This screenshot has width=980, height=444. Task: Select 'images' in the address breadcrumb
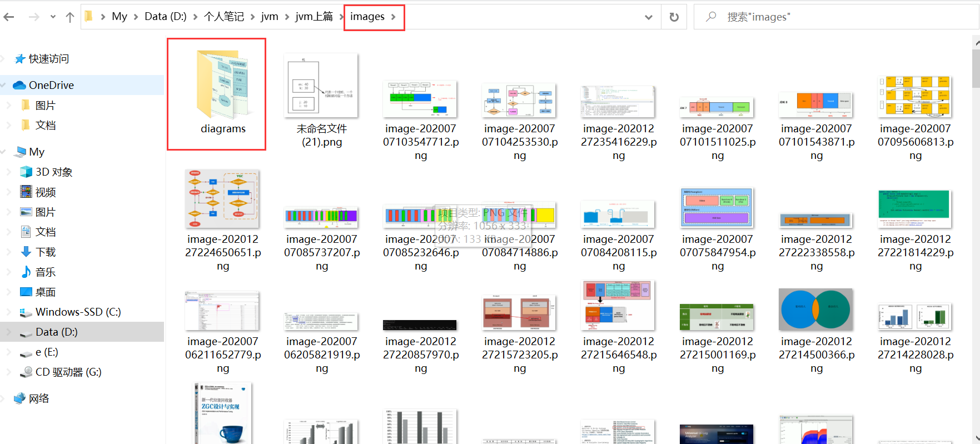coord(367,17)
